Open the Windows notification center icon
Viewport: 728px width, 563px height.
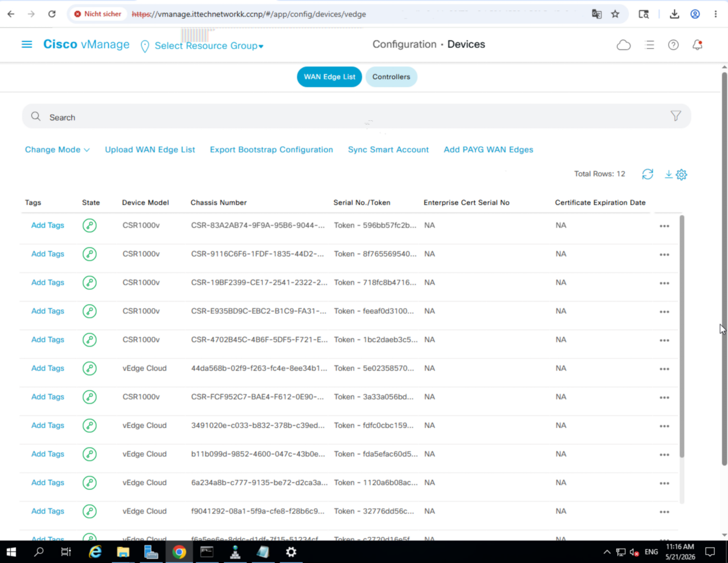(710, 552)
